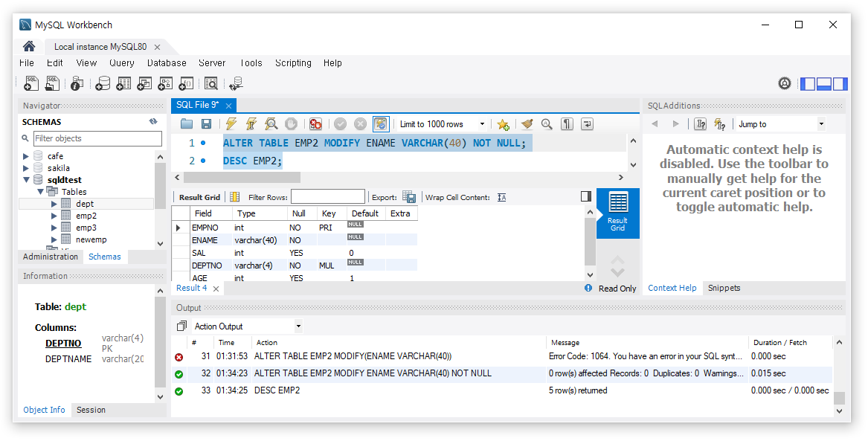The height and width of the screenshot is (441, 868).
Task: Expand the sakila schema
Action: tap(25, 167)
